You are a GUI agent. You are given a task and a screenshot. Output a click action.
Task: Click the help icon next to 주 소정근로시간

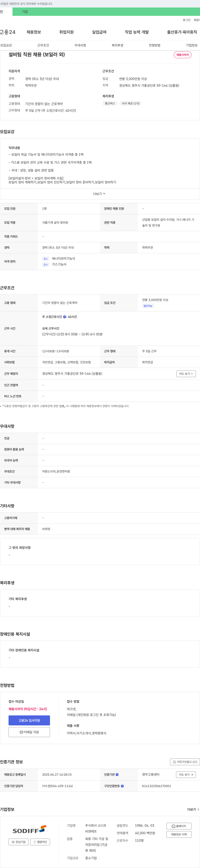click(65, 317)
